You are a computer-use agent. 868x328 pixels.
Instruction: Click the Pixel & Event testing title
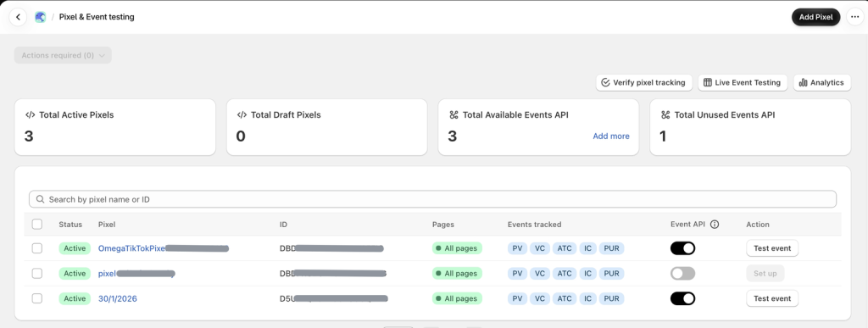point(97,17)
